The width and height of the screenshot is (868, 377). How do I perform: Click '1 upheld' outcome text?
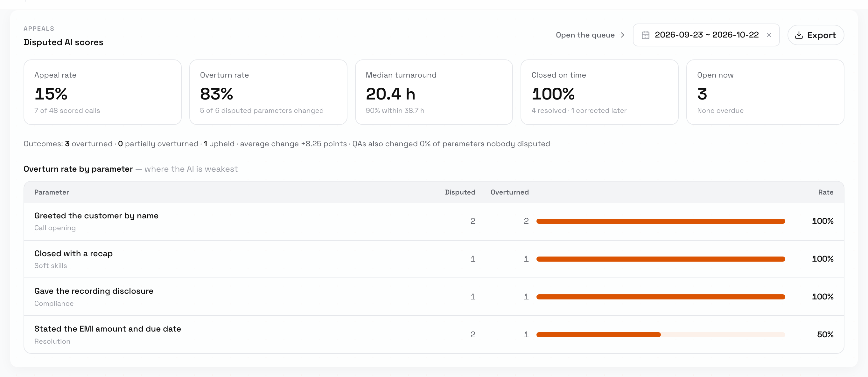[219, 144]
